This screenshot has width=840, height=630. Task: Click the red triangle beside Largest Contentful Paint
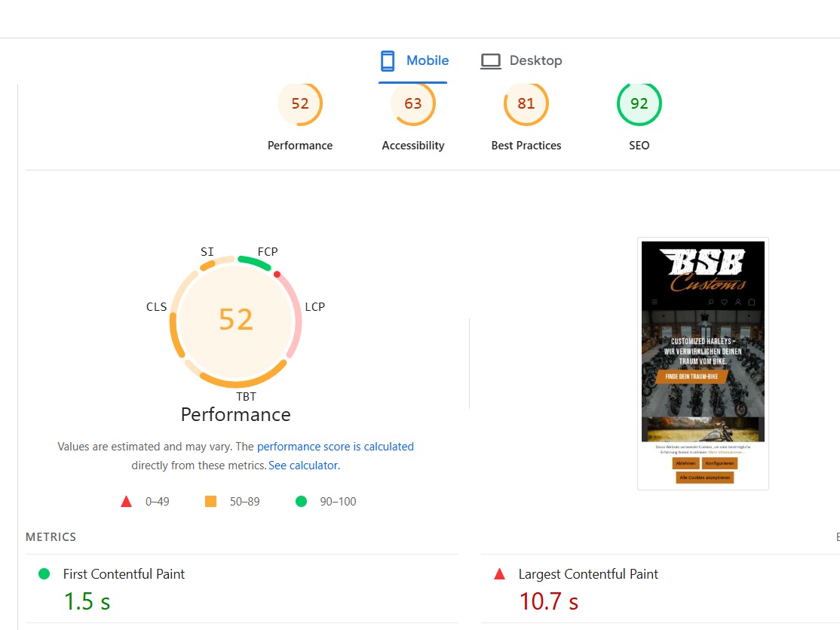499,574
